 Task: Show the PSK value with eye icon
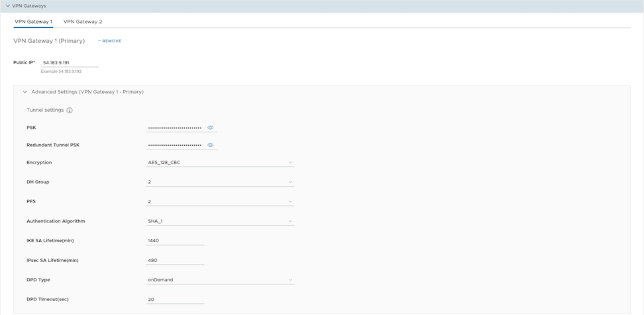tap(211, 128)
